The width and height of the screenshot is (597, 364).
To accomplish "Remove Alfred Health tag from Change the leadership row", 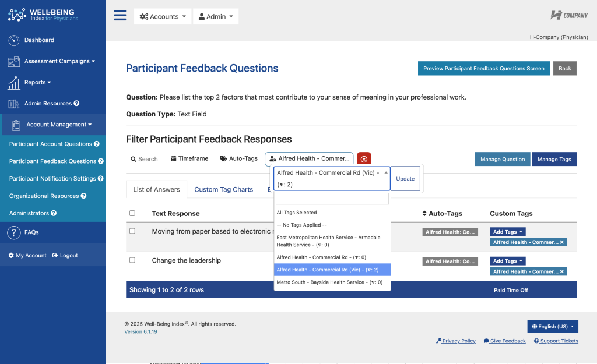I will pyautogui.click(x=562, y=271).
